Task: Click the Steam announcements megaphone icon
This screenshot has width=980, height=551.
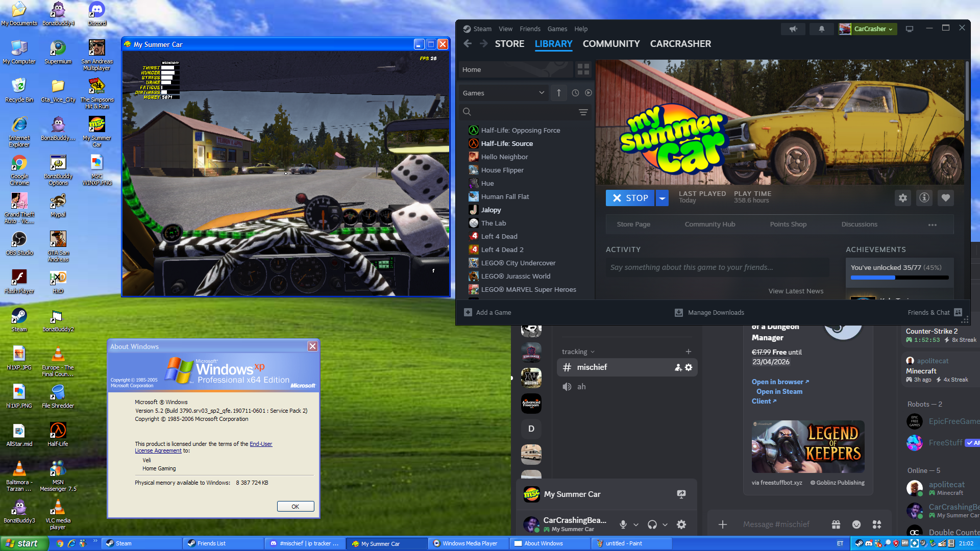Action: coord(793,29)
